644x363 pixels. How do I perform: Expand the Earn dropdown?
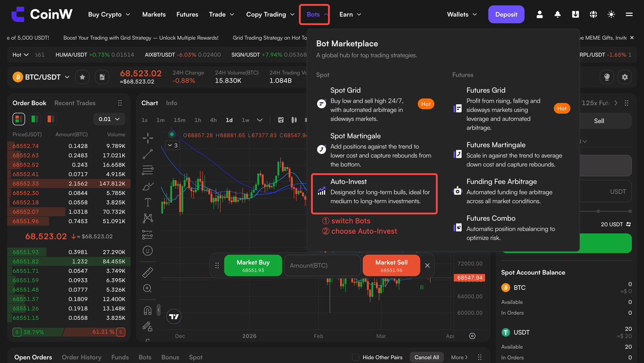tap(351, 15)
